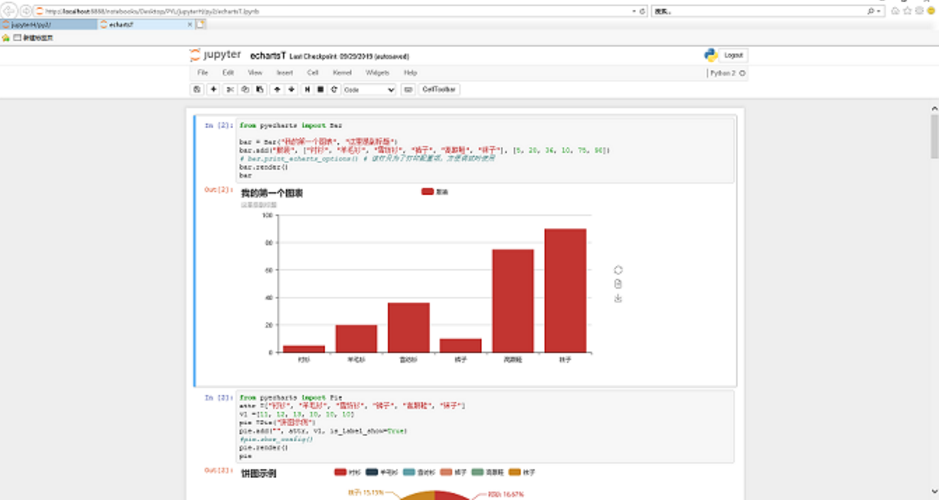Screen dimensions: 939x501
Task: Click the tallest bar in chart
Action: [x=565, y=291]
